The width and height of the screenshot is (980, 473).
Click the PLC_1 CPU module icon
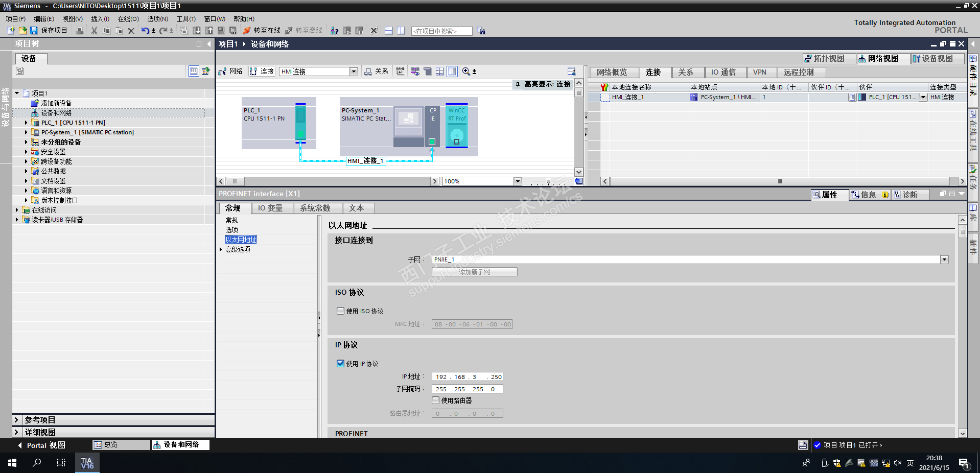click(x=300, y=123)
